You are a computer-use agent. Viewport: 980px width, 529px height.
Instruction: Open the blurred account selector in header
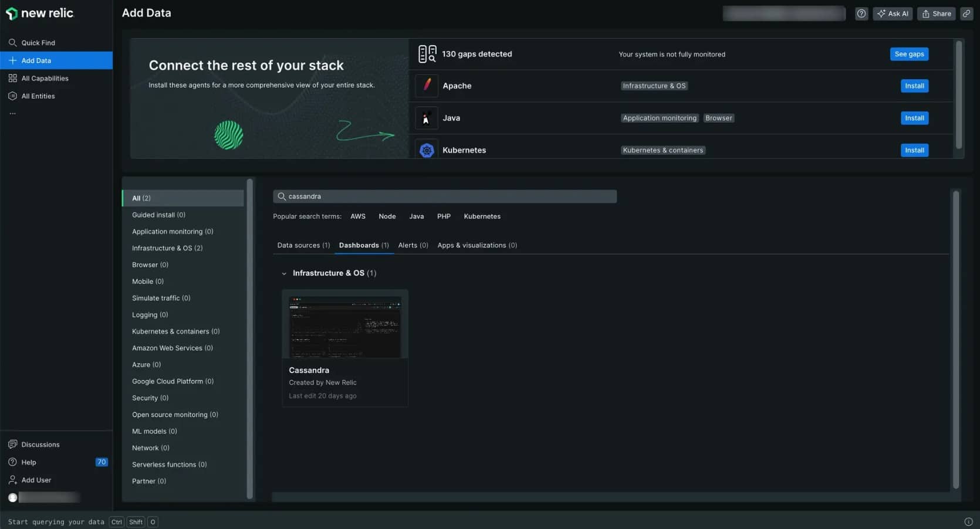pos(784,13)
